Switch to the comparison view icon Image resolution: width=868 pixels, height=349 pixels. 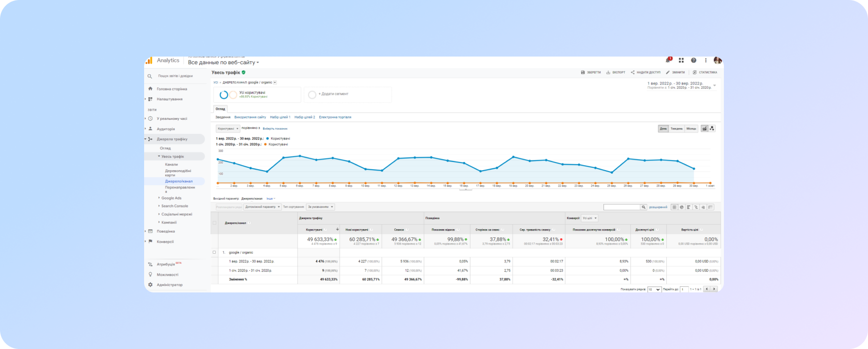696,207
